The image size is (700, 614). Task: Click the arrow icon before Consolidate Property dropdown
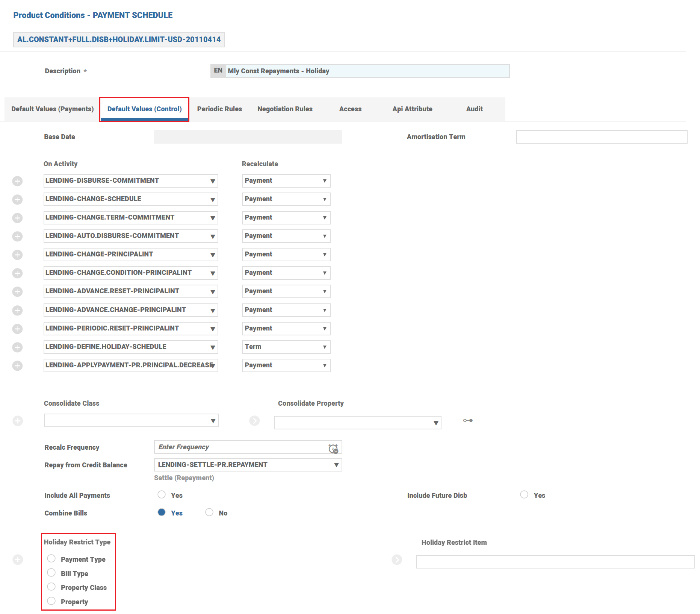pos(254,421)
